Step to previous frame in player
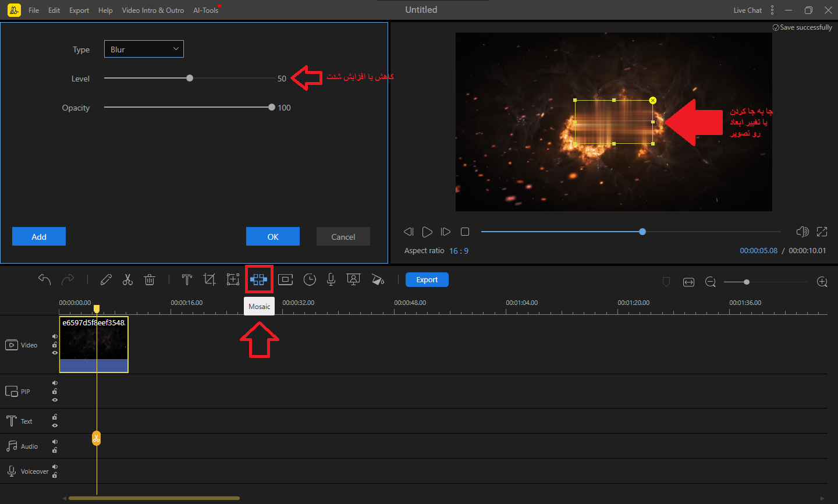The width and height of the screenshot is (838, 504). tap(409, 232)
